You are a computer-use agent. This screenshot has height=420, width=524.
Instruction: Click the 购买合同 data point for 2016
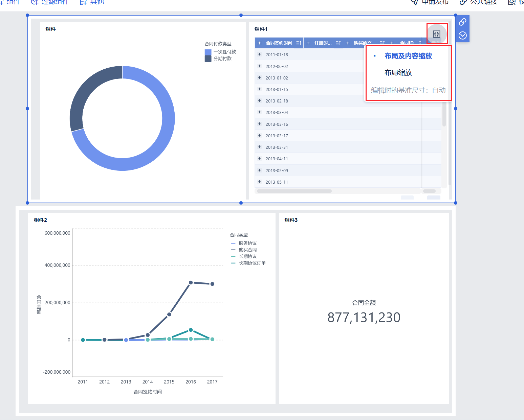point(191,282)
